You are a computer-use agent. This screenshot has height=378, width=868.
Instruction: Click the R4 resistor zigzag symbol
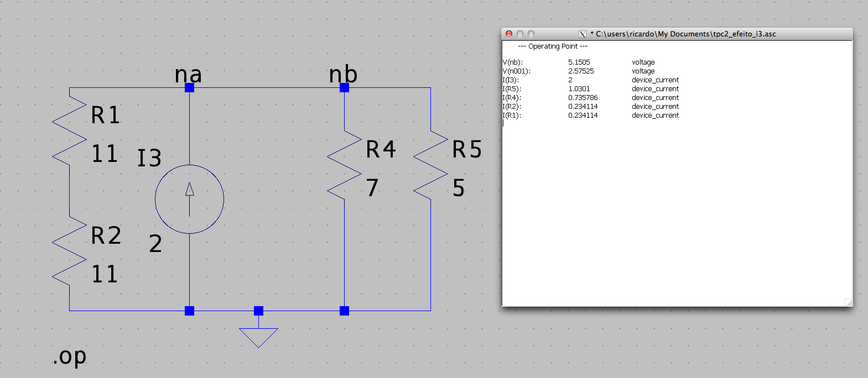[x=344, y=166]
